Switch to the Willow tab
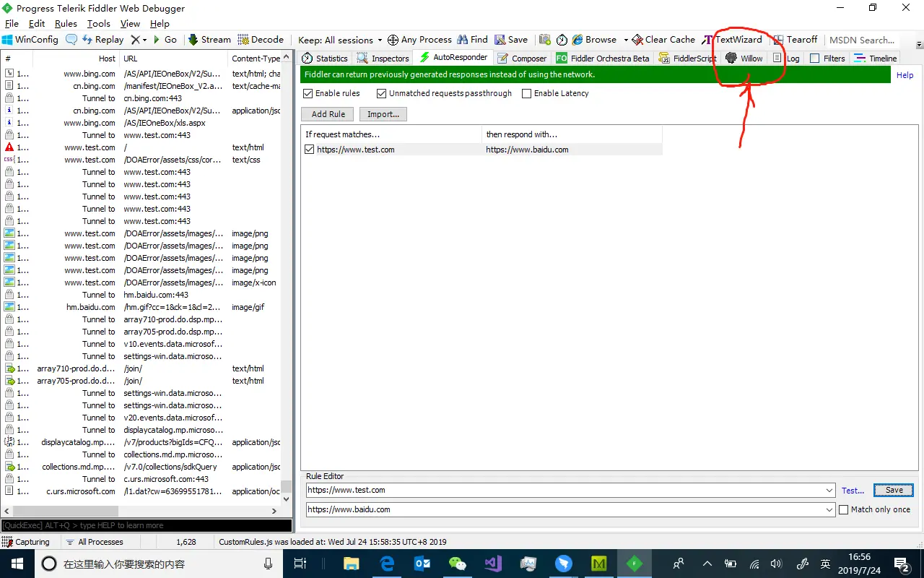Screen dimensions: 924x578 [744, 59]
